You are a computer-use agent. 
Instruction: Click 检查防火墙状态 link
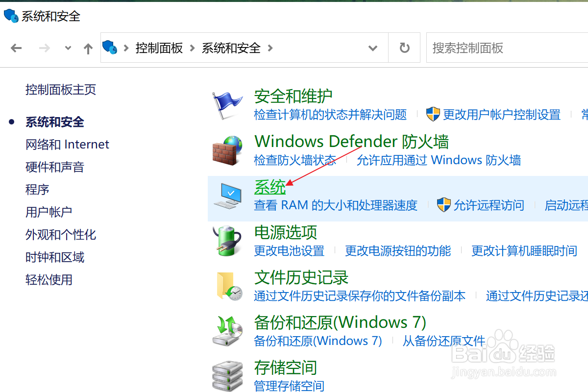pos(295,160)
